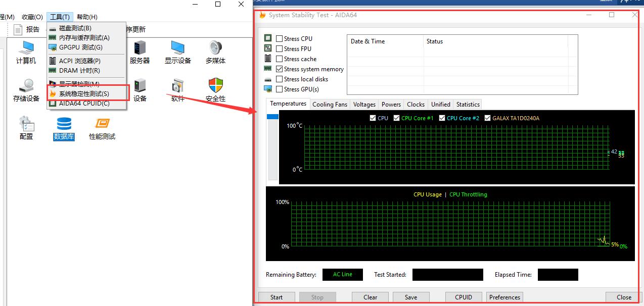Switch to the Cooling Fans tab
Viewport: 644px width, 306px height.
(x=330, y=105)
